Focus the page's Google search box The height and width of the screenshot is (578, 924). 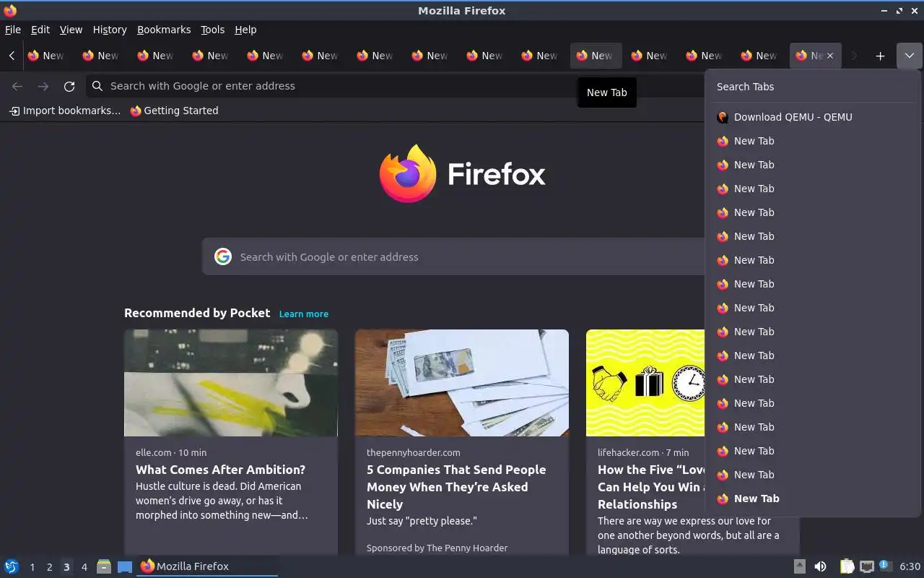coord(455,256)
